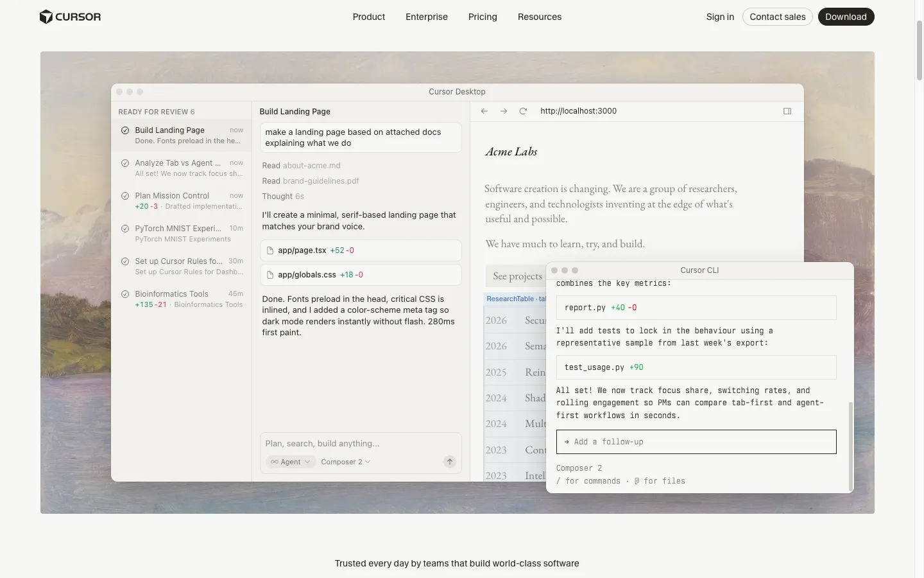Click the Download button

coord(846,17)
